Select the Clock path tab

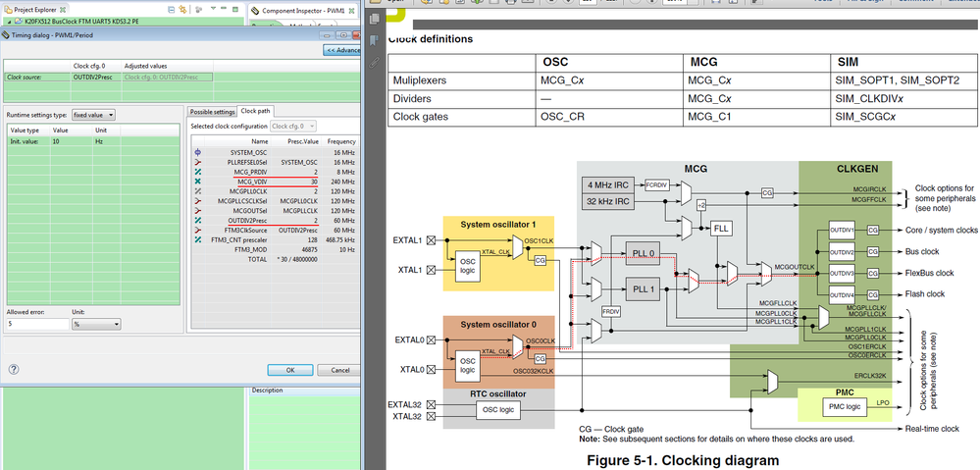click(x=256, y=111)
